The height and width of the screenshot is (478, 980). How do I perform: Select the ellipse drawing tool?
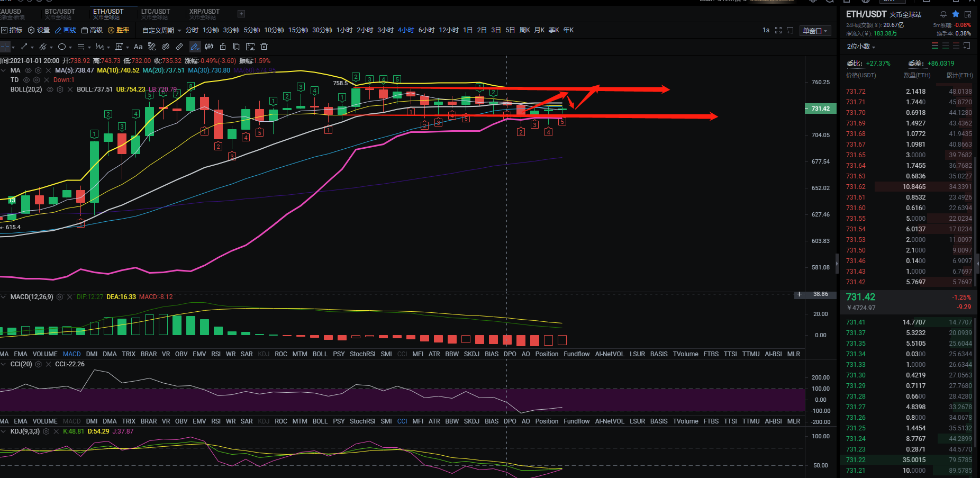[x=62, y=47]
